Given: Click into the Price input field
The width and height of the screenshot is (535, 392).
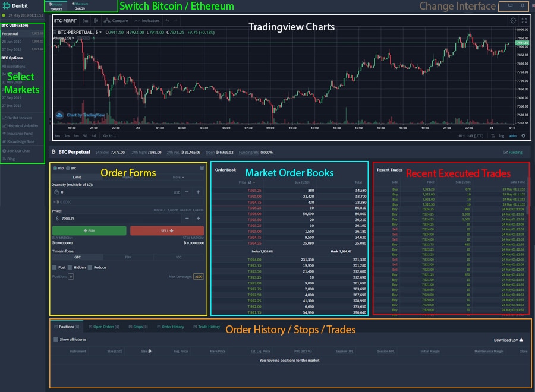Looking at the screenshot, I should [x=119, y=219].
